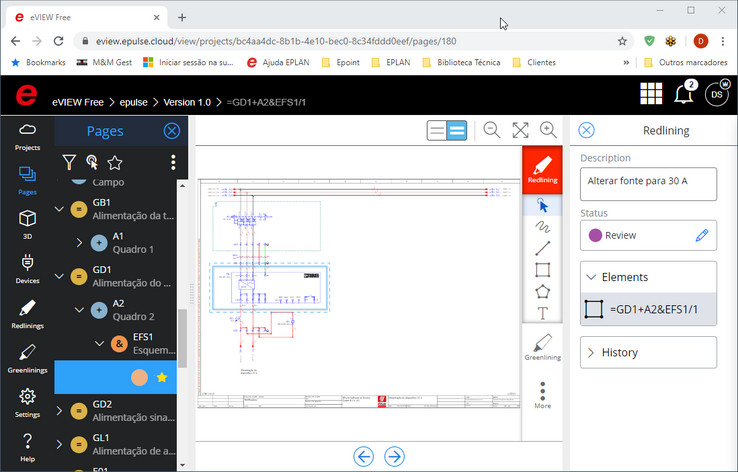Image resolution: width=738 pixels, height=472 pixels.
Task: Select the line drawing tool
Action: (x=543, y=248)
